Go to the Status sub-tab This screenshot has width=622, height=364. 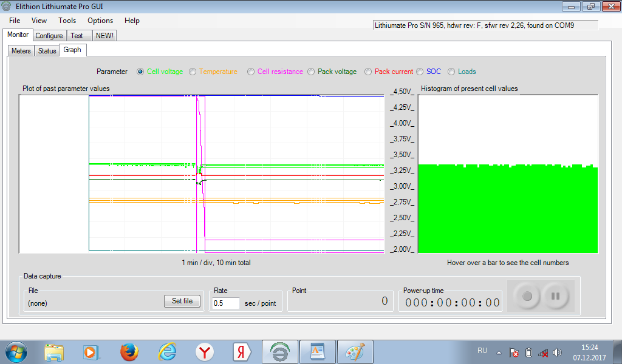point(47,51)
